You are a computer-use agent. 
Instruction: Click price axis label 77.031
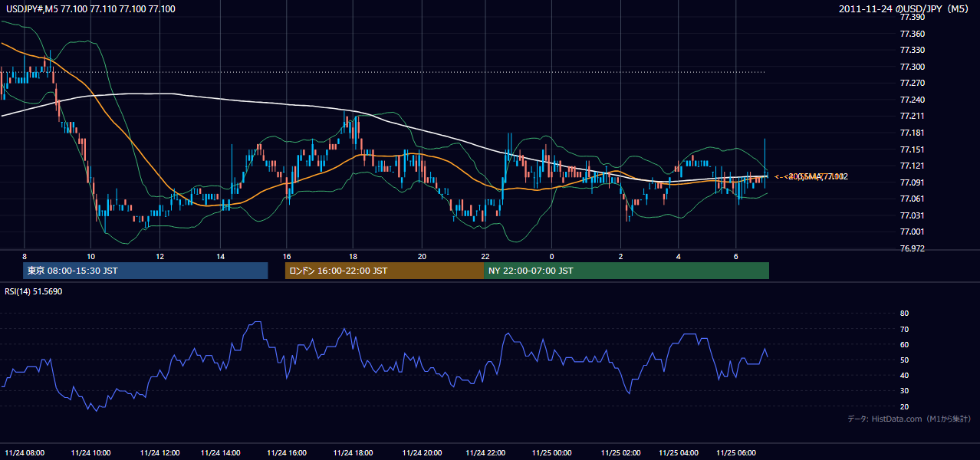(913, 215)
